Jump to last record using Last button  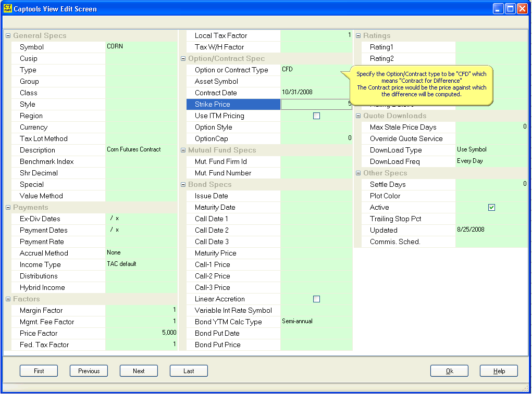click(x=189, y=371)
